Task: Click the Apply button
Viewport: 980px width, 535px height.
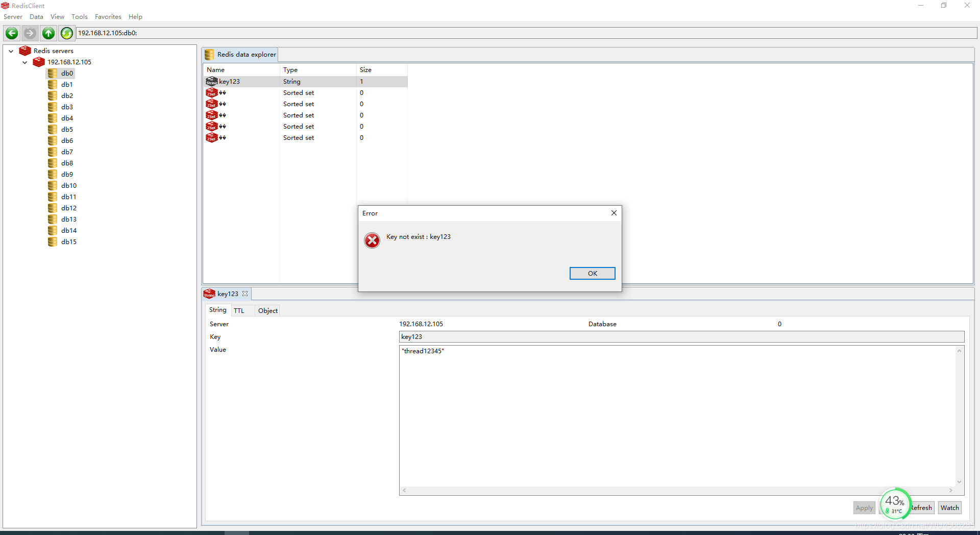Action: pos(864,507)
